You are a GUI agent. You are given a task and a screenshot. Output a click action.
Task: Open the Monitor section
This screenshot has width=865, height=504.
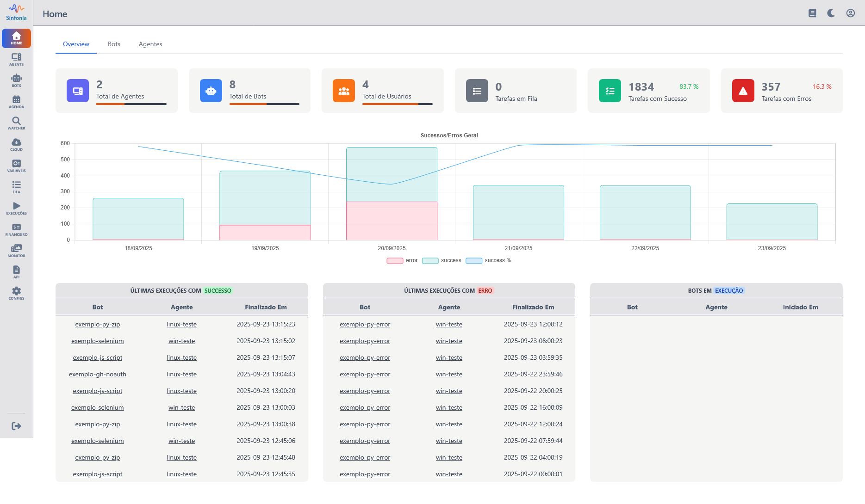coord(16,250)
